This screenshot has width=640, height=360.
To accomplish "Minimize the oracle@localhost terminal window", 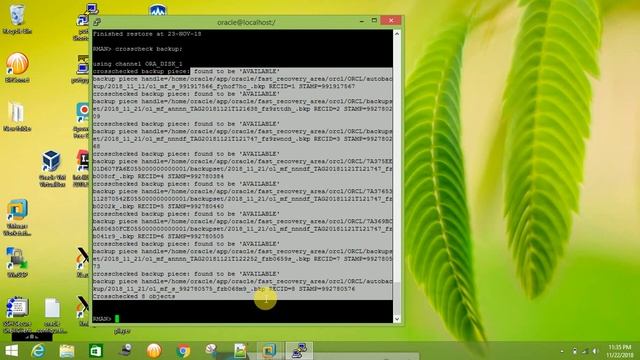I will click(x=362, y=21).
